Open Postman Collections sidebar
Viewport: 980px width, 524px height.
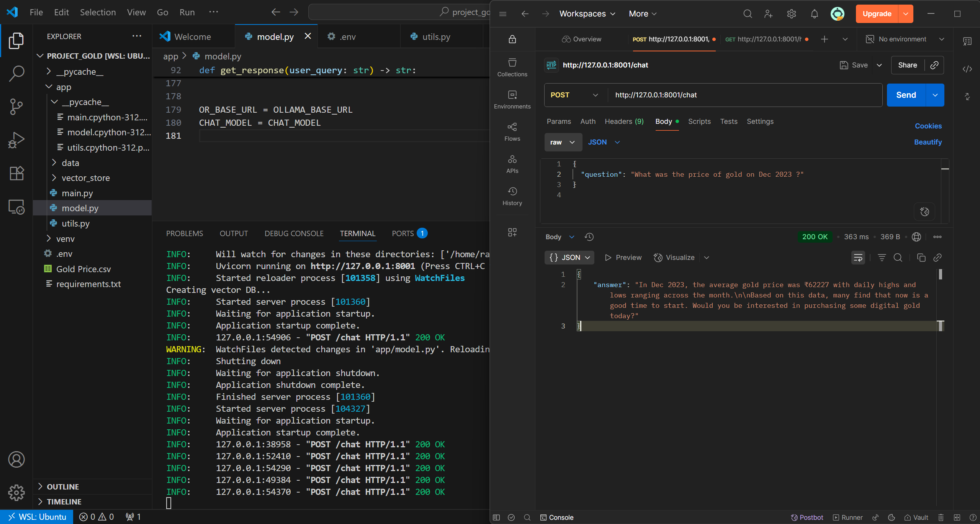[512, 67]
